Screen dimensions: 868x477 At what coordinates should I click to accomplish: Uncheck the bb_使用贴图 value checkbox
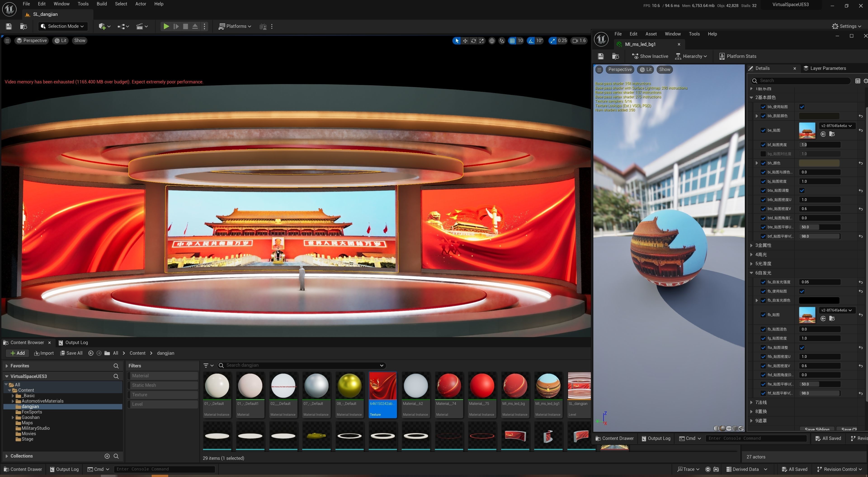802,107
